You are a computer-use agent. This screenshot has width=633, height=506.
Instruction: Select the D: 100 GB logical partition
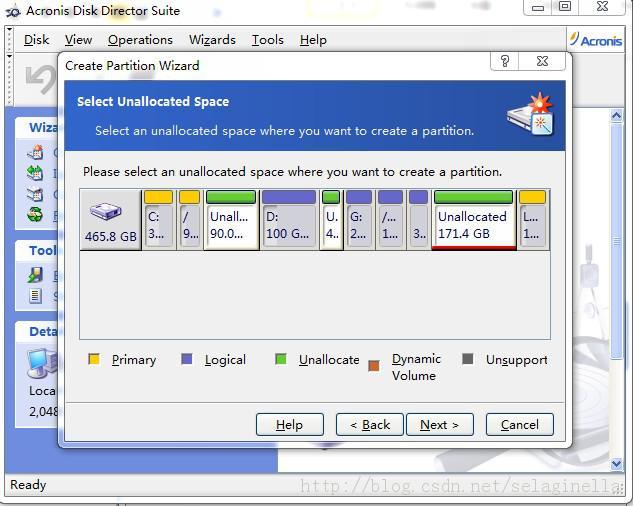click(289, 219)
